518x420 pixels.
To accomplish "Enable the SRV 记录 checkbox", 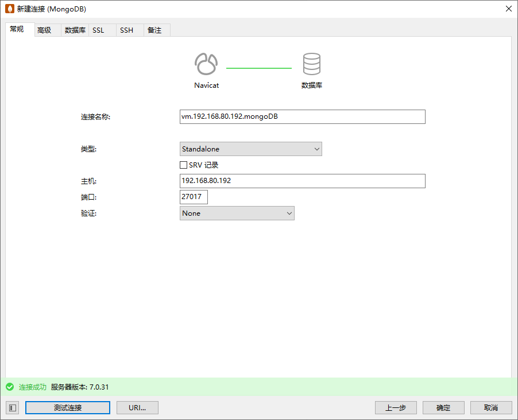I will click(x=184, y=165).
